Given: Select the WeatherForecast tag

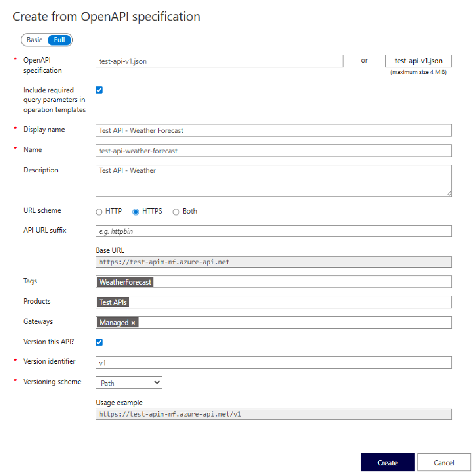Looking at the screenshot, I should click(x=125, y=281).
